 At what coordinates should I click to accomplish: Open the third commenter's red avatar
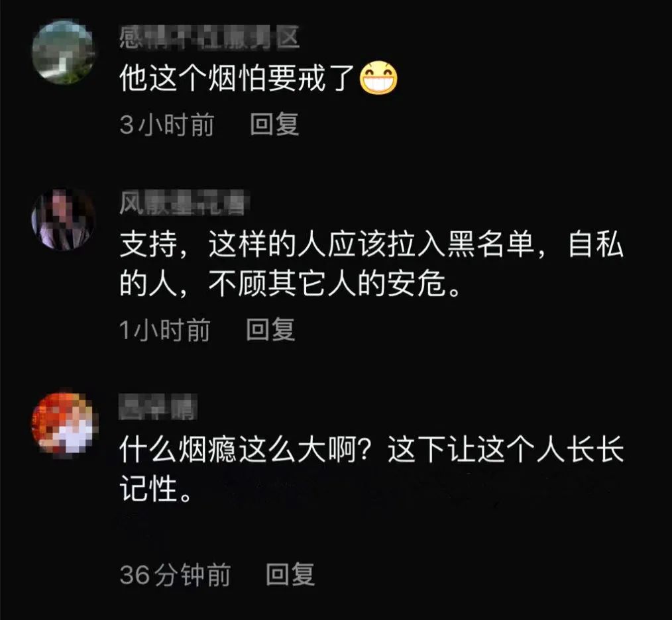click(64, 424)
